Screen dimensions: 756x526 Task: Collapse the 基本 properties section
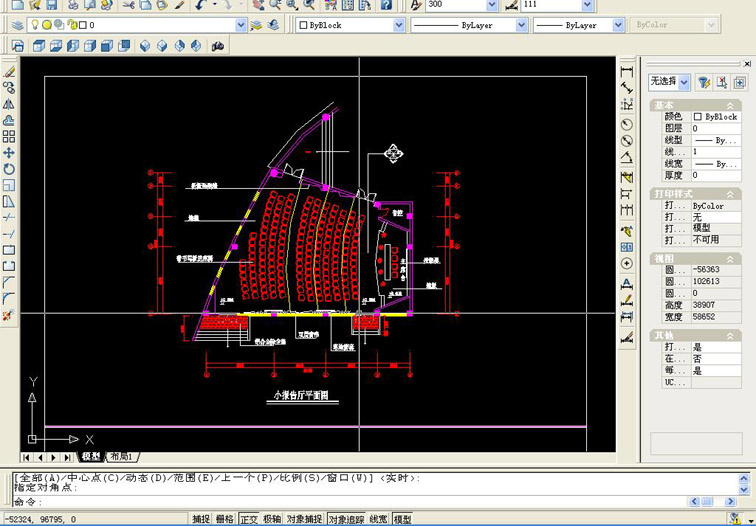(730, 105)
